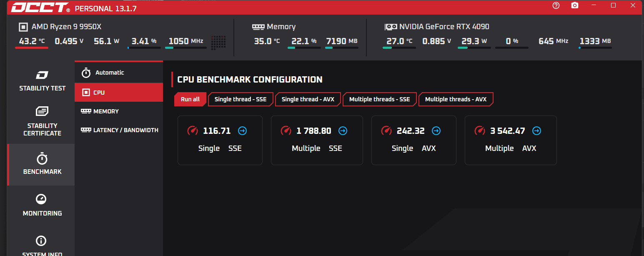Select the Automatic benchmark option

(x=119, y=73)
